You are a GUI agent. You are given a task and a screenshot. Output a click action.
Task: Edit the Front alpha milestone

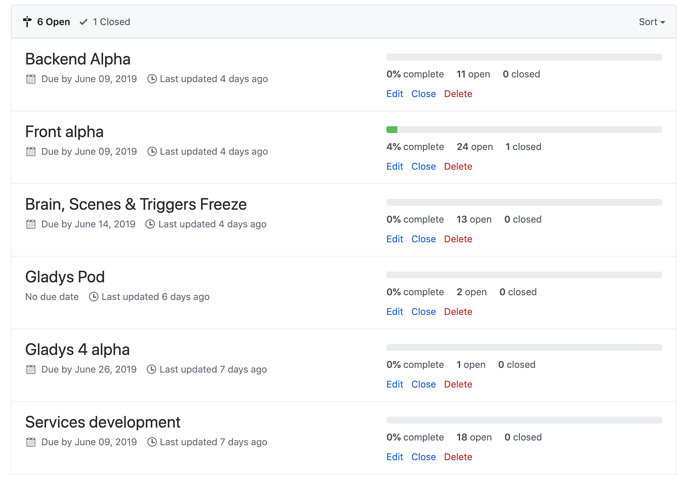pos(395,166)
